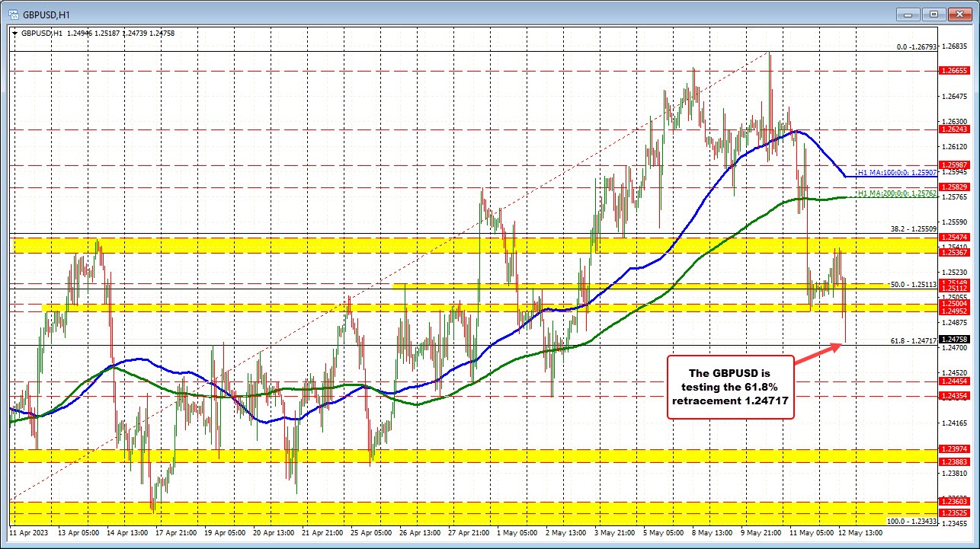Click the 1.23810 price axis value
This screenshot has width=980, height=549.
954,473
